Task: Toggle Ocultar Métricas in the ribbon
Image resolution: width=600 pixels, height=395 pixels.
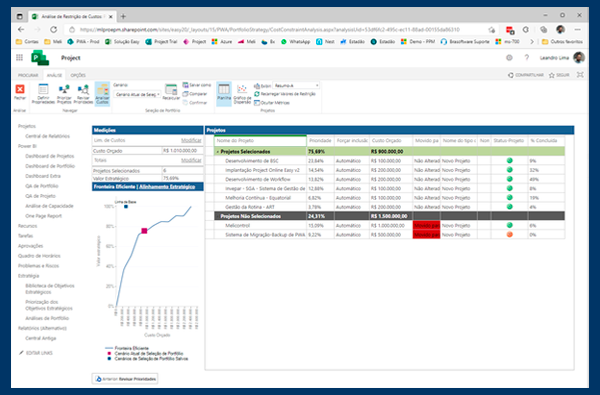Action: (272, 103)
